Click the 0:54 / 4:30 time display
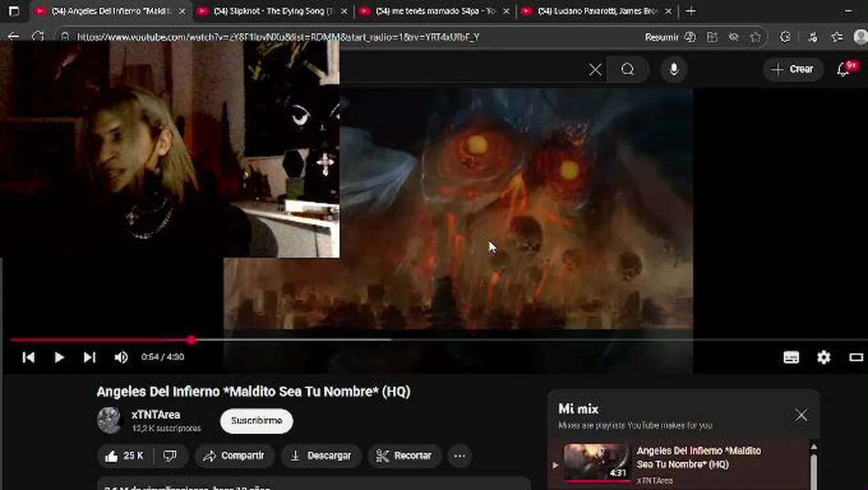Image resolution: width=868 pixels, height=490 pixels. pyautogui.click(x=163, y=357)
